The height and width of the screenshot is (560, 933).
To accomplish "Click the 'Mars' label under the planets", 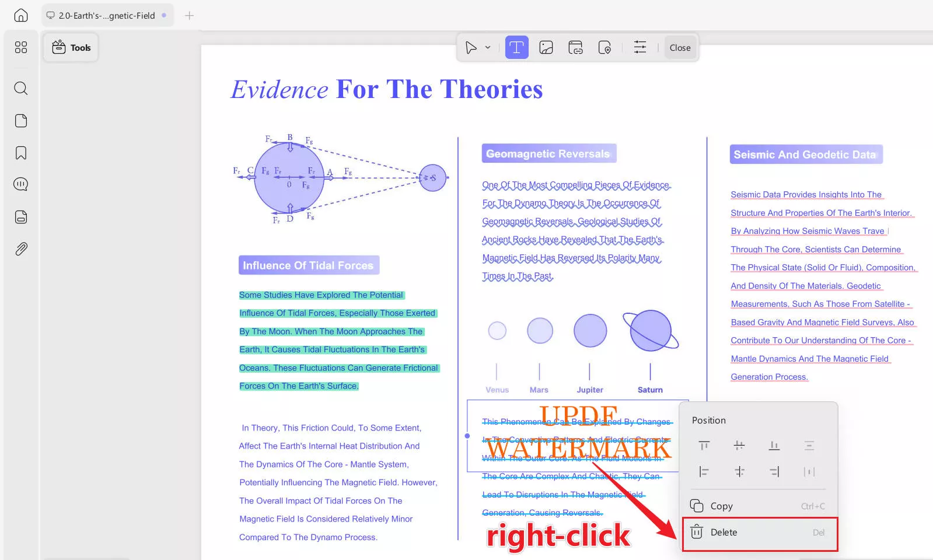I will point(539,390).
